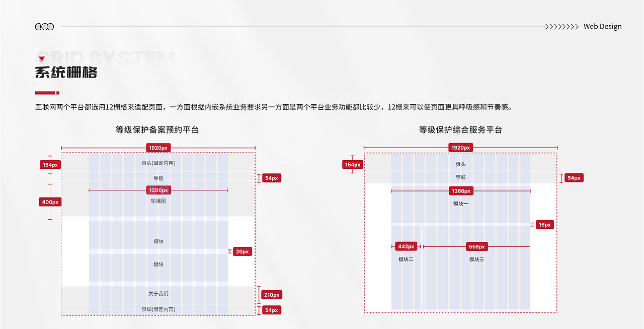Screen dimensions: 644x329
Task: Click the chevron arrows beside Web Design
Action: tap(562, 27)
